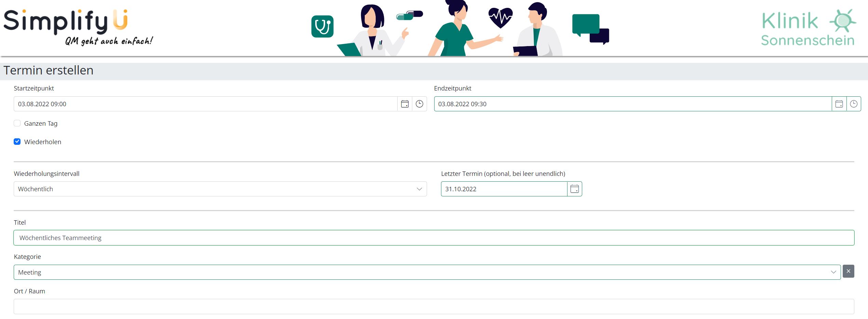Open calendar picker for Endzeitpunkt
Image resolution: width=868 pixels, height=319 pixels.
839,104
